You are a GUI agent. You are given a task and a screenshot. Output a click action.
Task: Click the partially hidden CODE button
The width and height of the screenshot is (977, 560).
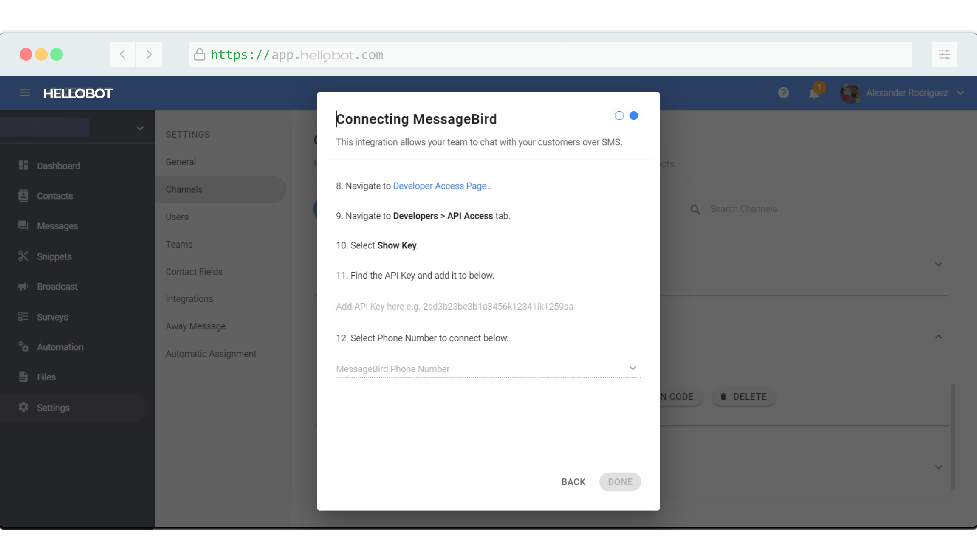(x=681, y=397)
